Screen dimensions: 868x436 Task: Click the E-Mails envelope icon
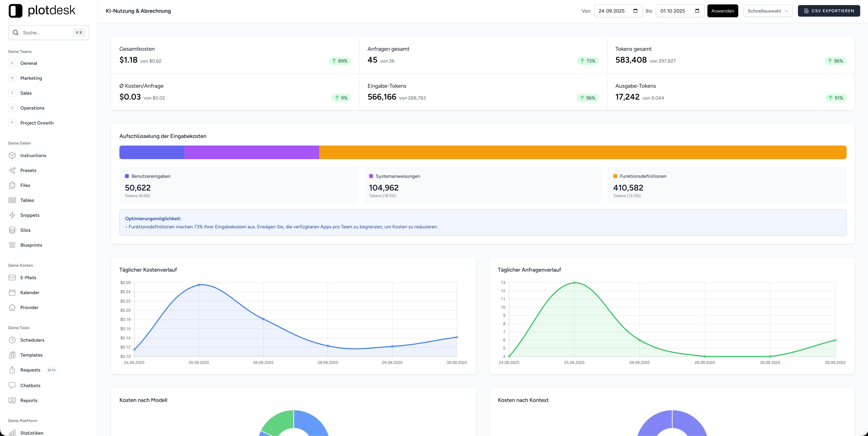pyautogui.click(x=12, y=278)
